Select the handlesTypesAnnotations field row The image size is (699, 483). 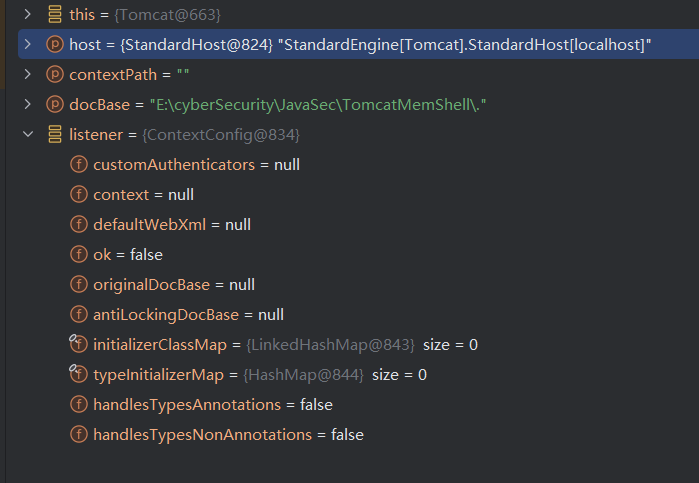(x=212, y=405)
